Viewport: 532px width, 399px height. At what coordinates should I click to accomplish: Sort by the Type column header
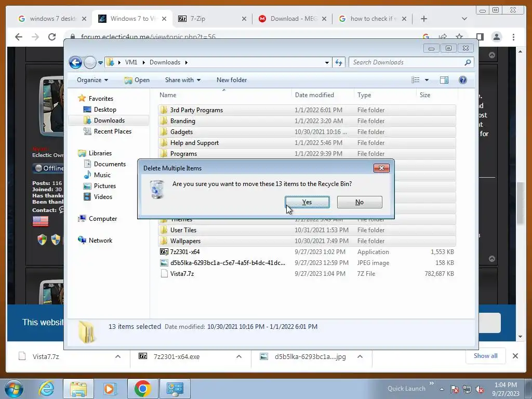click(385, 95)
